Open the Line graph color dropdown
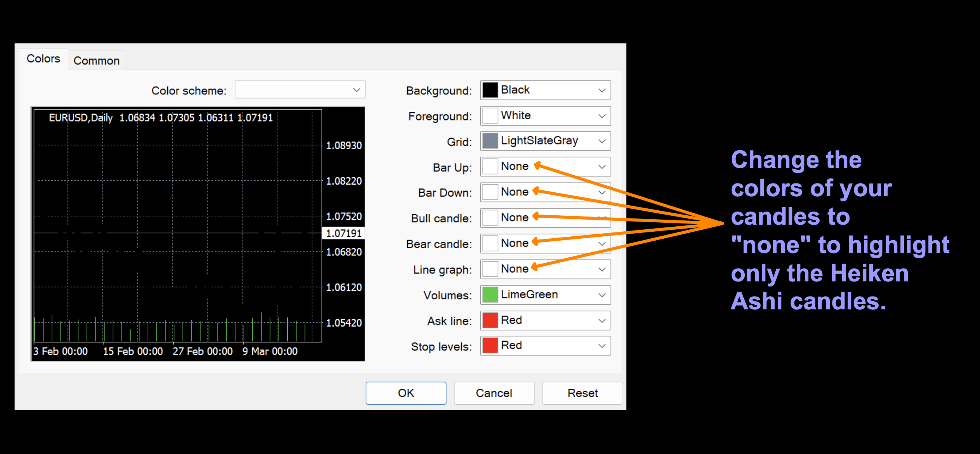 pos(602,269)
